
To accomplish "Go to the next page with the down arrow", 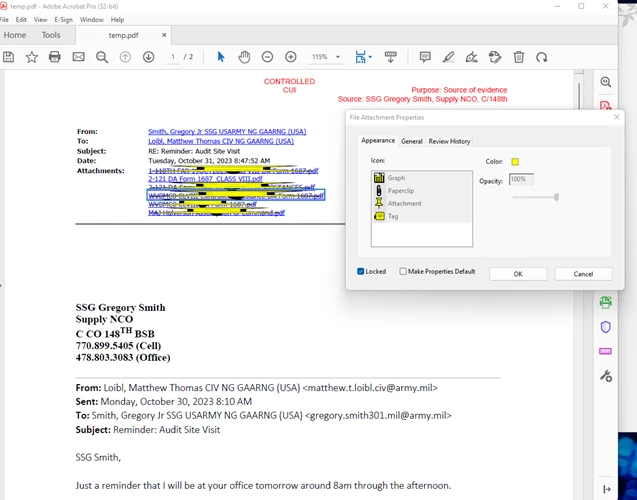I will pos(149,57).
